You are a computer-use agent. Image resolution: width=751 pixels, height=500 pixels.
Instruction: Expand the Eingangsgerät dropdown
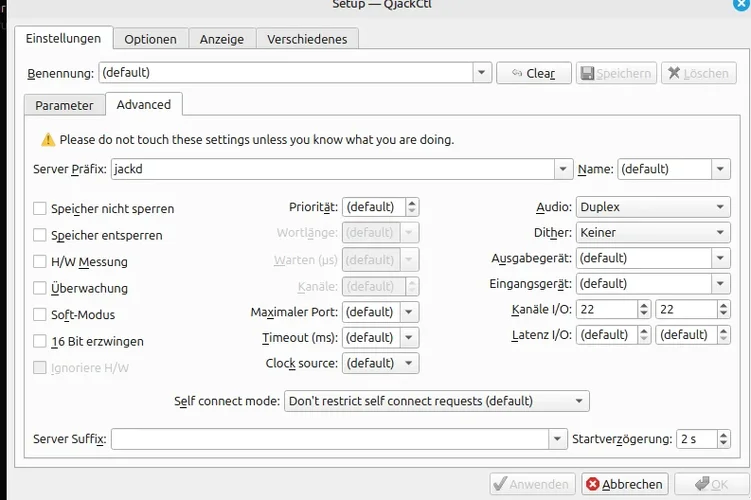(x=720, y=284)
